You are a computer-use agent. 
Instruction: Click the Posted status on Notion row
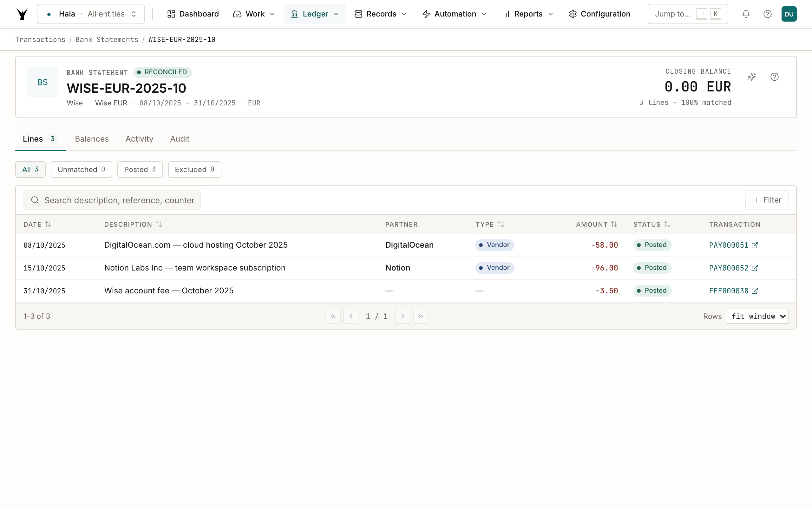[x=652, y=268]
